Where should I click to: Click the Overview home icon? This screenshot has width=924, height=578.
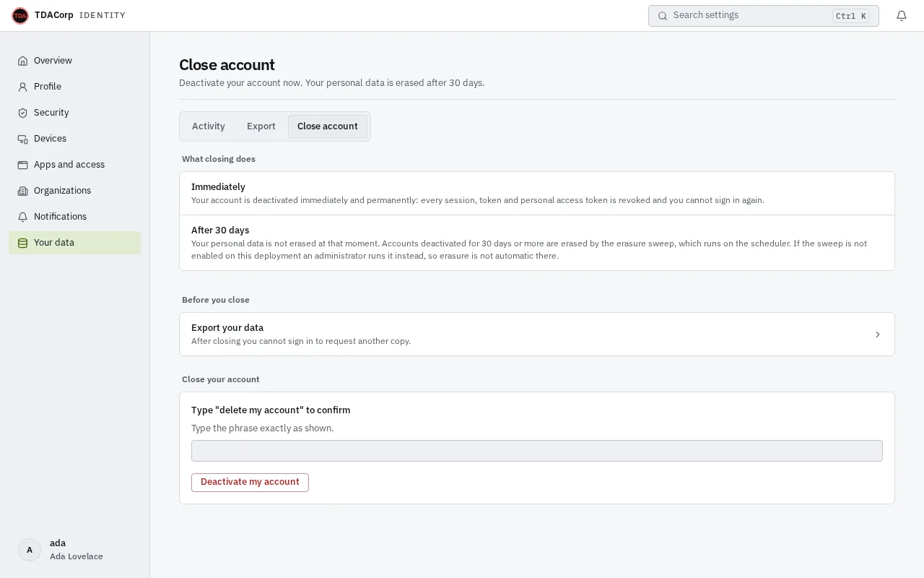point(22,61)
